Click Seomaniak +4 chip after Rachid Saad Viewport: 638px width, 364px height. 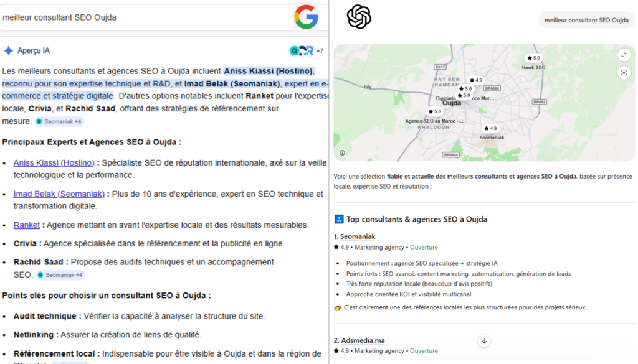tap(60, 275)
